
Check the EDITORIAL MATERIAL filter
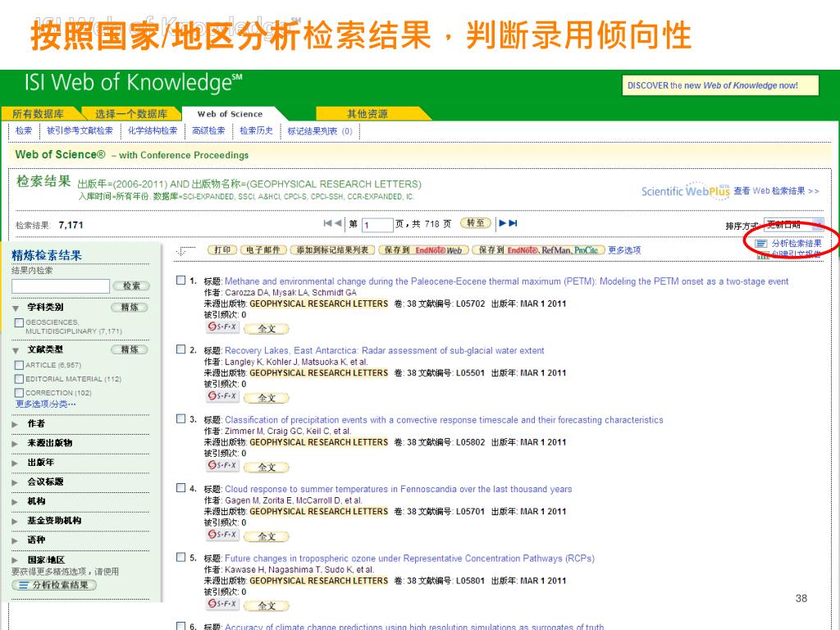point(20,379)
